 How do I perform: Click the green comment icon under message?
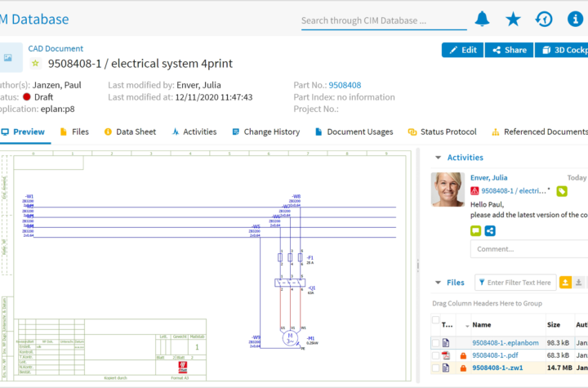[475, 231]
